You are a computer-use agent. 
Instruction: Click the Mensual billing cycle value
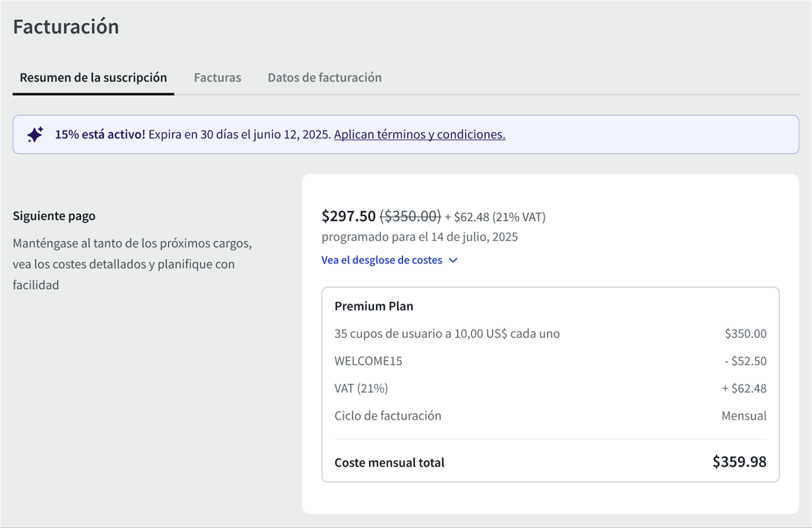pos(744,416)
